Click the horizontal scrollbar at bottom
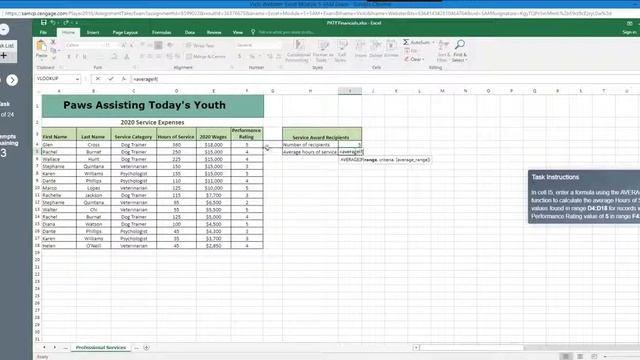640x360 pixels. [x=471, y=348]
